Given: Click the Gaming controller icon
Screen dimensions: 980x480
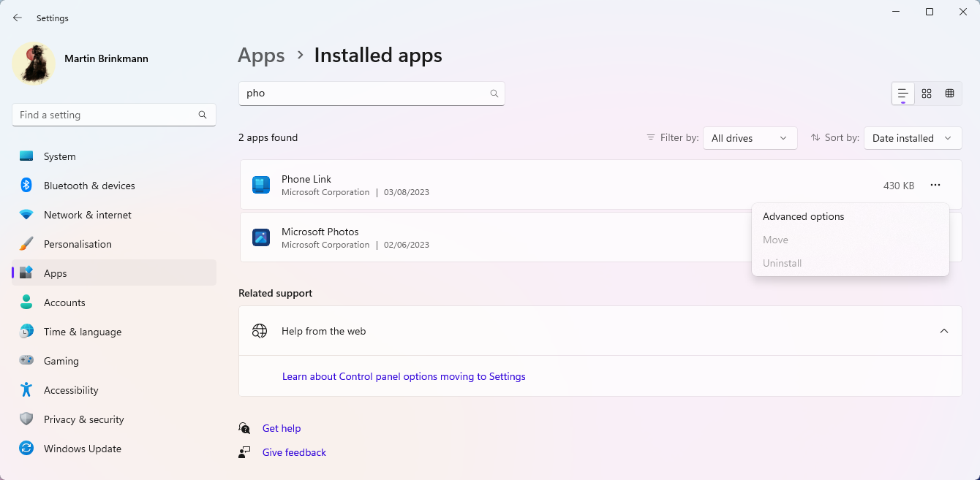Looking at the screenshot, I should point(26,361).
